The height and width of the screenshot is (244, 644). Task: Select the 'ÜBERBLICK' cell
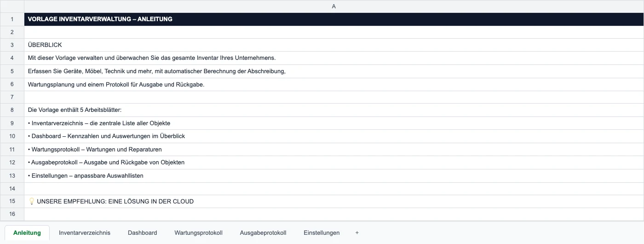pos(333,45)
